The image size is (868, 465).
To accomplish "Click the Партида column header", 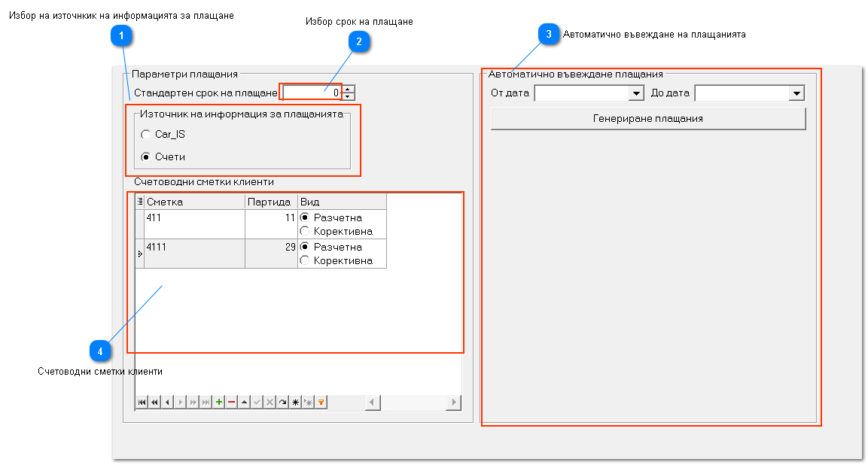I will pyautogui.click(x=271, y=202).
